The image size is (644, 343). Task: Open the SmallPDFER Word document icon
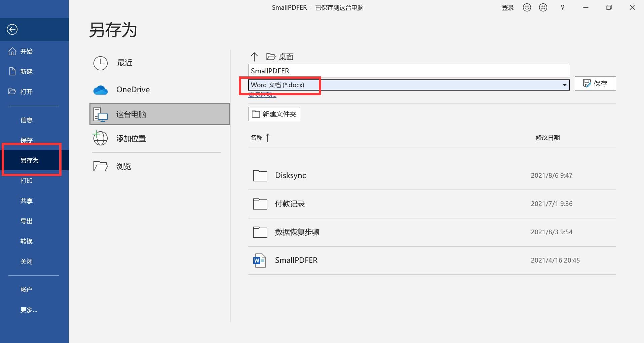[259, 261]
